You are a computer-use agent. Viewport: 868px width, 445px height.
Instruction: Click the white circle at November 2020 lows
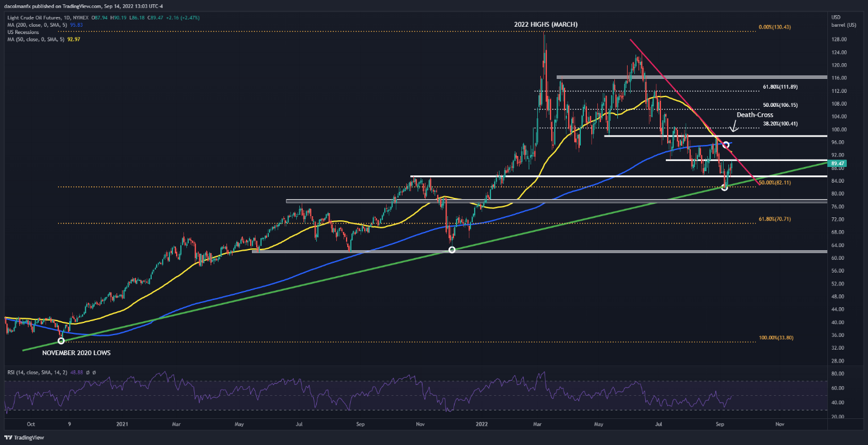61,341
